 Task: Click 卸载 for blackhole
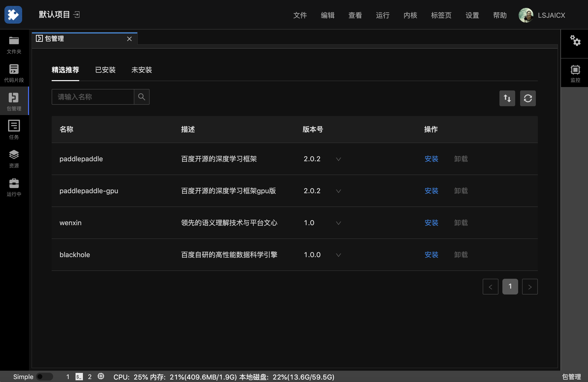click(461, 255)
